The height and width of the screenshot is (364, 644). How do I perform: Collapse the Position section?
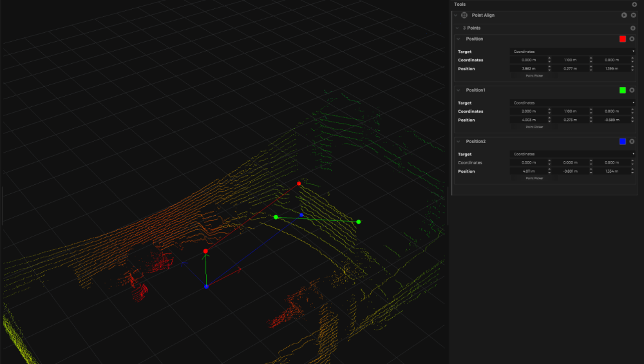(459, 39)
